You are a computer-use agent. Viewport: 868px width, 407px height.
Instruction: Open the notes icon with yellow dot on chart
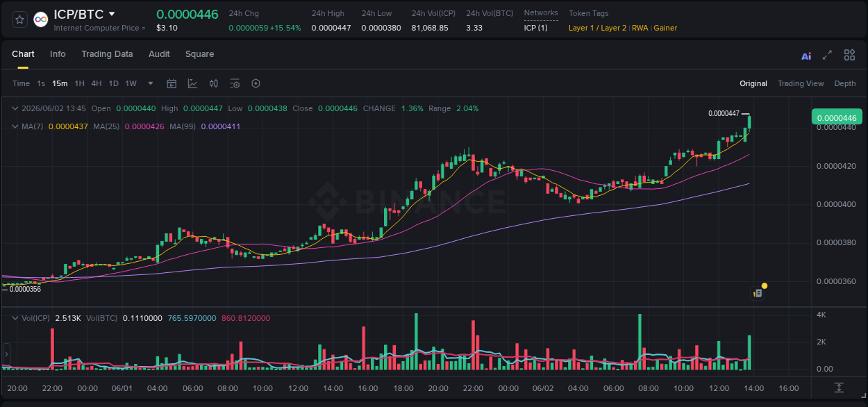click(758, 293)
